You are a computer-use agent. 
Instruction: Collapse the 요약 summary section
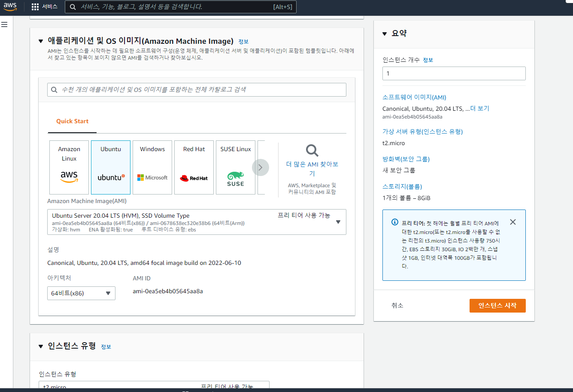384,33
